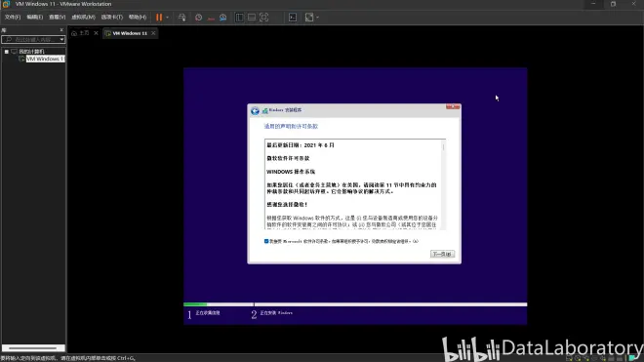Viewport: 644px width, 362px height.
Task: Select VM Windows 11 in the library tree
Action: [45, 60]
